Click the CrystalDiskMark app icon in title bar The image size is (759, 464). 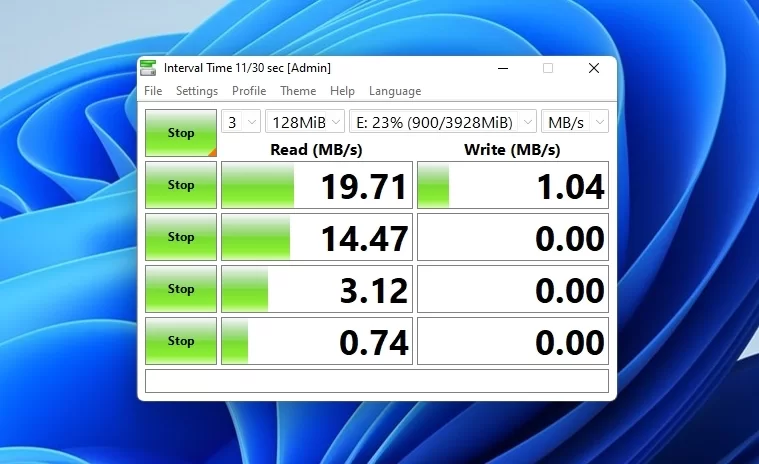pos(148,68)
